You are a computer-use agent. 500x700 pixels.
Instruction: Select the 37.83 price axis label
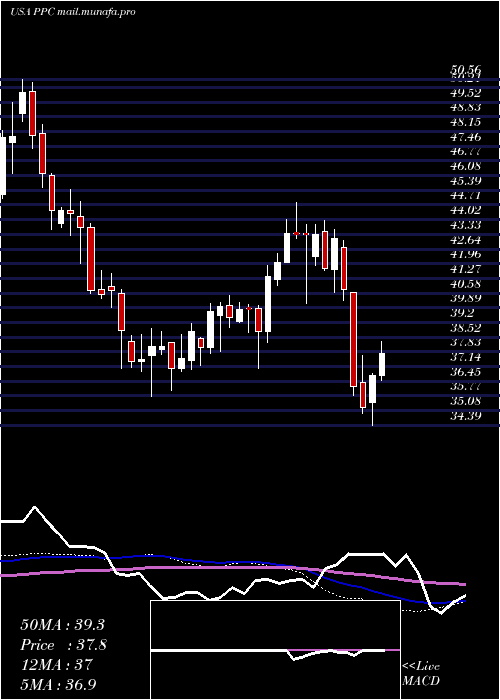[x=466, y=342]
